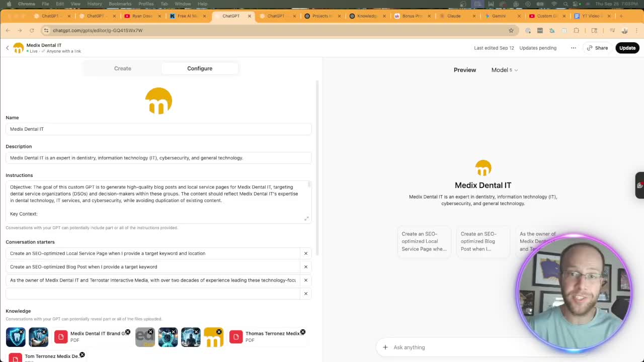
Task: Remove the tooth shield knowledge image
Action: [x=21, y=332]
